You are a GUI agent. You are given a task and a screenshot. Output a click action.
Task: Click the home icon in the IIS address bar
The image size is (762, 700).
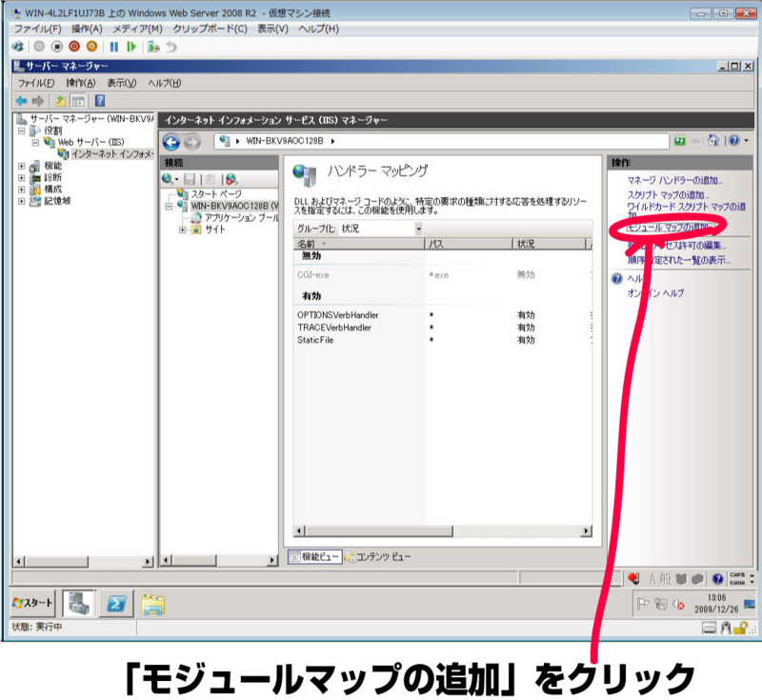pos(713,141)
